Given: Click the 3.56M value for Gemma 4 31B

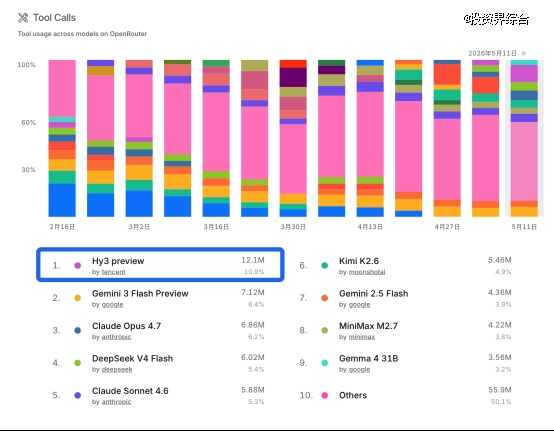Looking at the screenshot, I should (x=500, y=358).
